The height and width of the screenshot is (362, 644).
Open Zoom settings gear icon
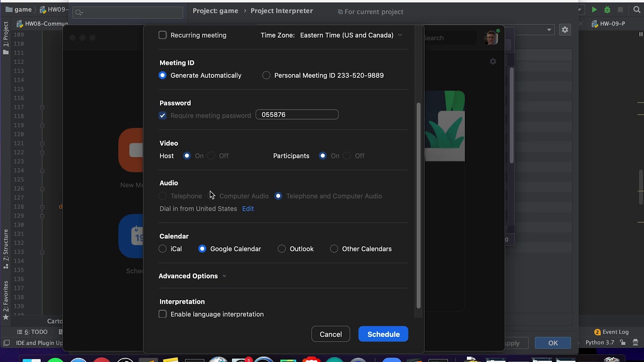(x=493, y=61)
